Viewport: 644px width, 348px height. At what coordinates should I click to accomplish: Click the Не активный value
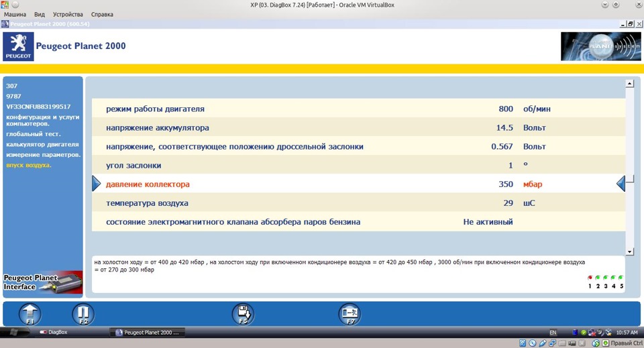pos(488,222)
